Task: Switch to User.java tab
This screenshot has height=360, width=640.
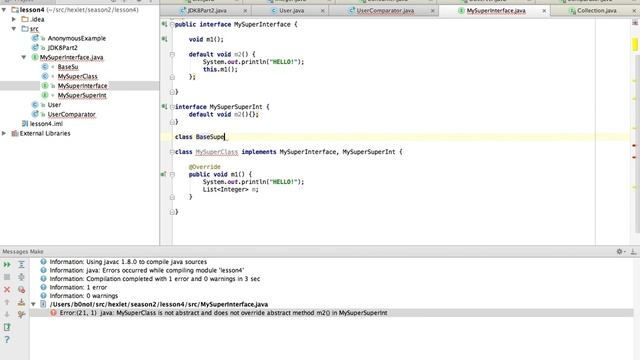Action: [x=291, y=11]
